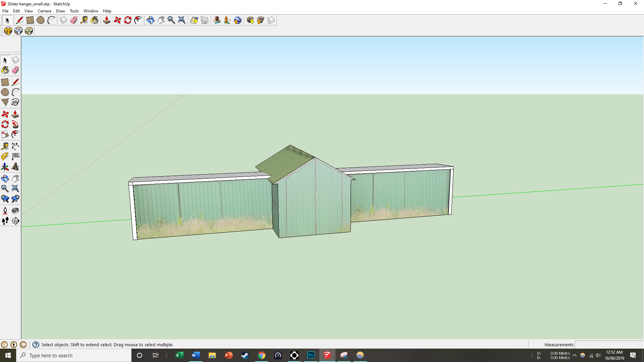Open Photoshop from the taskbar
The image size is (644, 362).
click(x=311, y=355)
